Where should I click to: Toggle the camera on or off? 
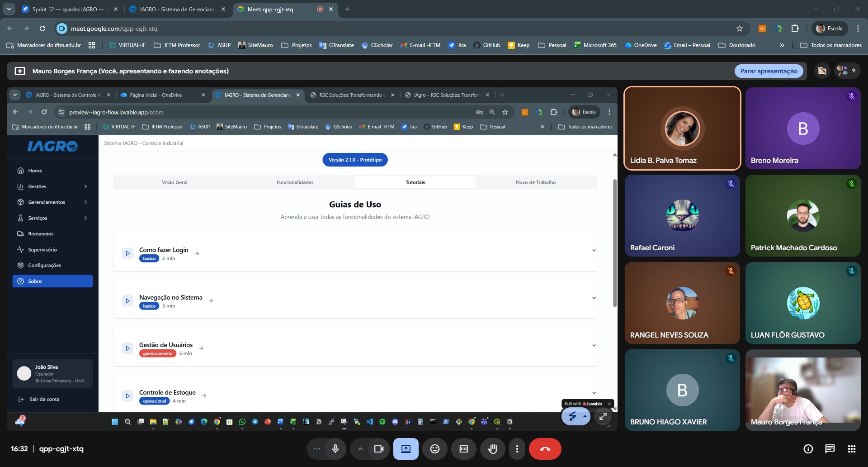379,449
